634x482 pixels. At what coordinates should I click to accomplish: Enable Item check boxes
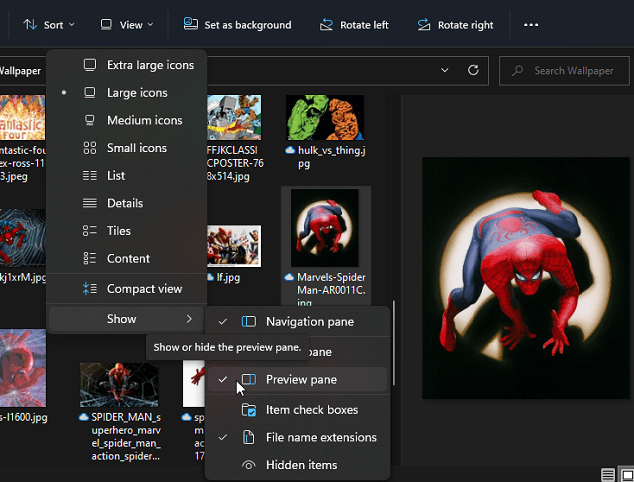coord(298,410)
